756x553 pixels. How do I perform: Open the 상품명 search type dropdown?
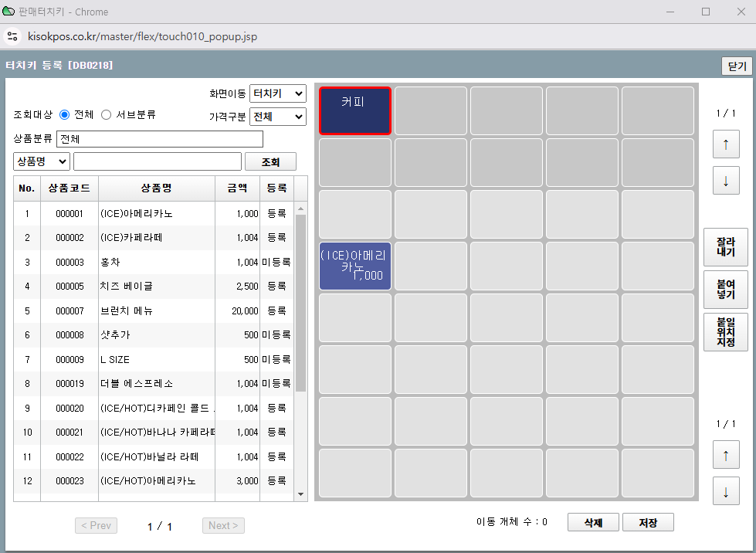(42, 161)
